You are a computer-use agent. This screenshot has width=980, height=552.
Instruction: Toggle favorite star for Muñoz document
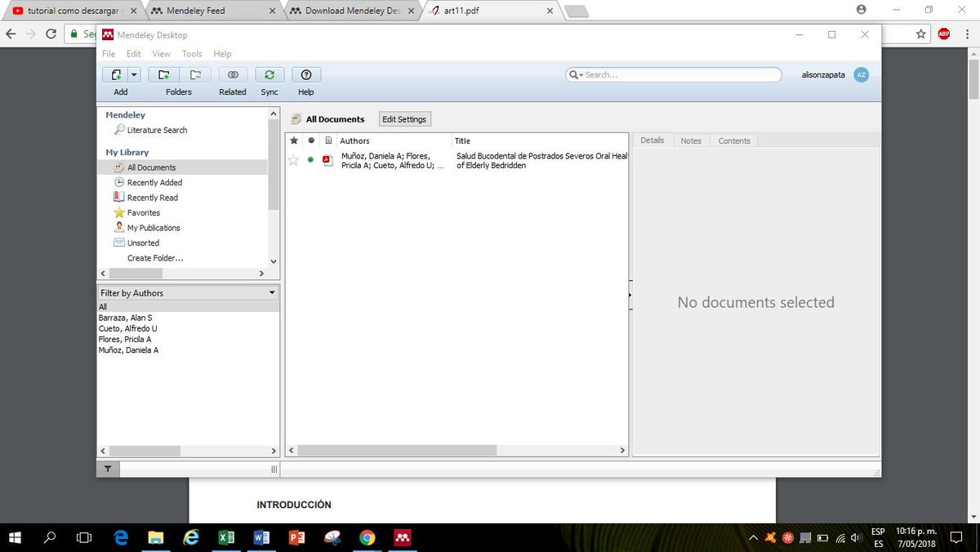tap(294, 160)
